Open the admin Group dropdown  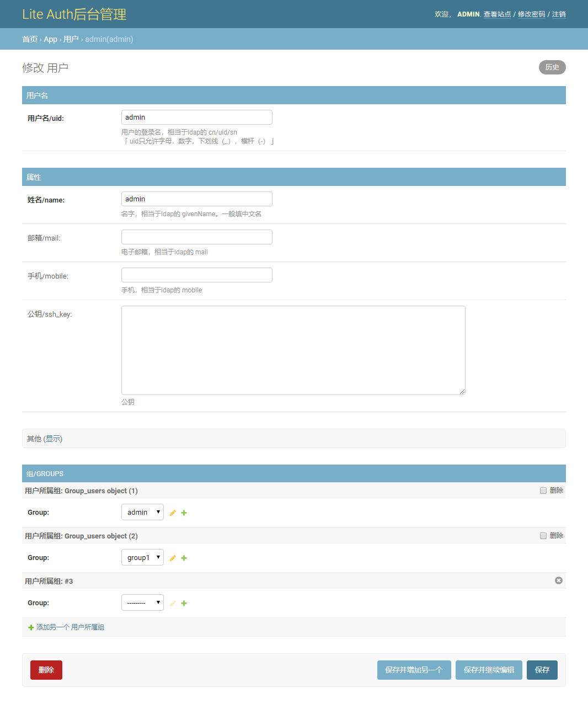click(142, 512)
